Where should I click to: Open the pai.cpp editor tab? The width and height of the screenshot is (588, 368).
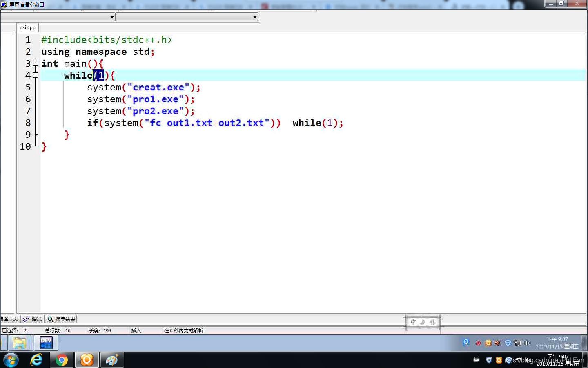tap(27, 27)
